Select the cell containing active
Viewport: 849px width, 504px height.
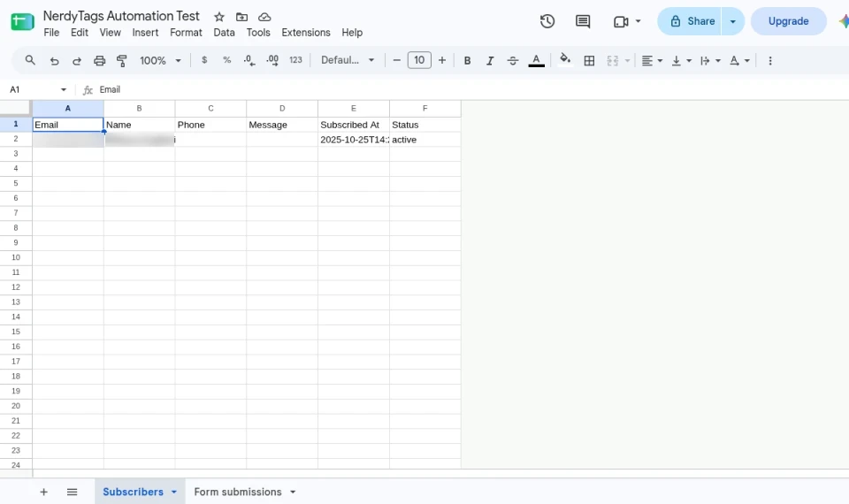click(x=425, y=140)
